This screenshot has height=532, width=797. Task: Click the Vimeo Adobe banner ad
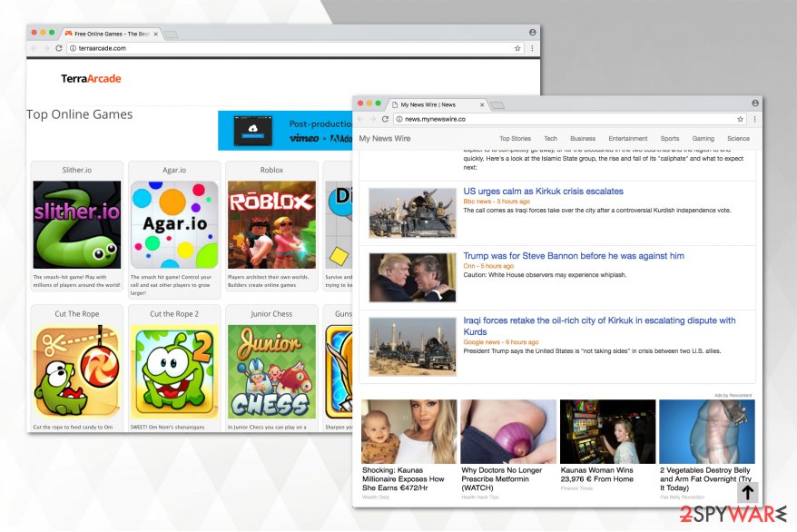(285, 131)
